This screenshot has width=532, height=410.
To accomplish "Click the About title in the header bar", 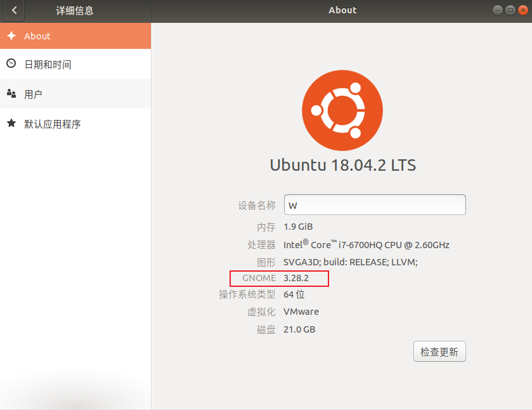I will coord(342,10).
